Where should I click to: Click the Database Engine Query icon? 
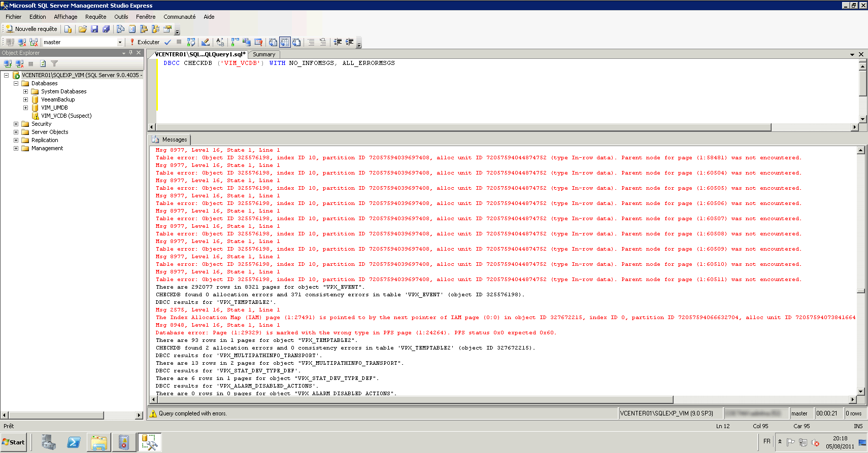(x=68, y=29)
